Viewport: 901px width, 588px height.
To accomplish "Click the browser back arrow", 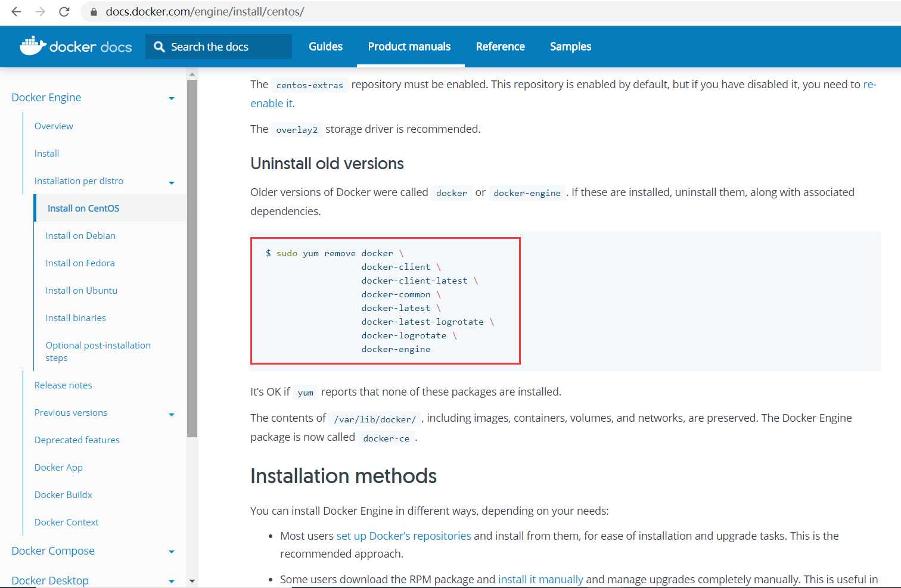I will [x=16, y=11].
